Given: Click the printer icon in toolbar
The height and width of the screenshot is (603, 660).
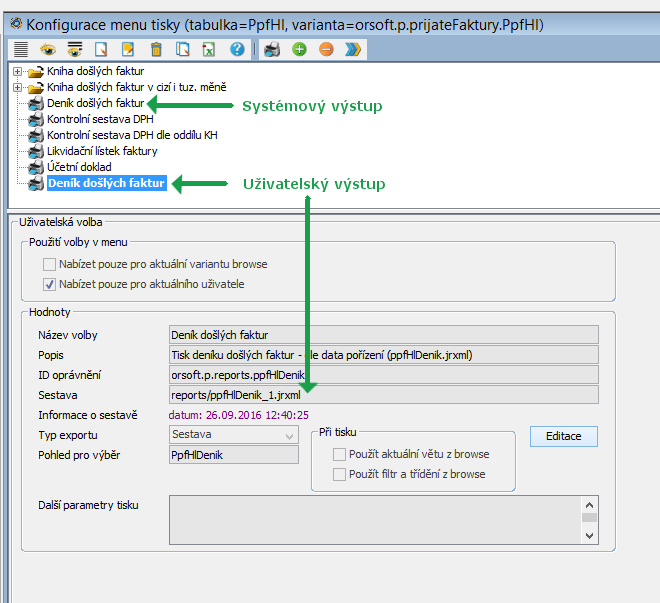Looking at the screenshot, I should point(273,48).
